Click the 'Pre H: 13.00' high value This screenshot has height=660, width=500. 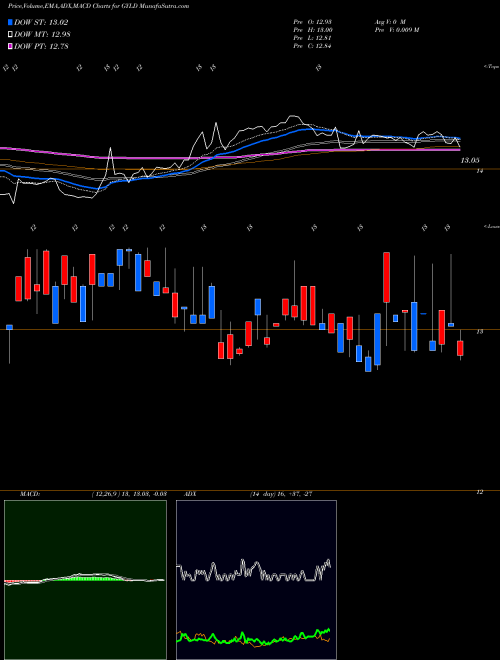tap(313, 30)
